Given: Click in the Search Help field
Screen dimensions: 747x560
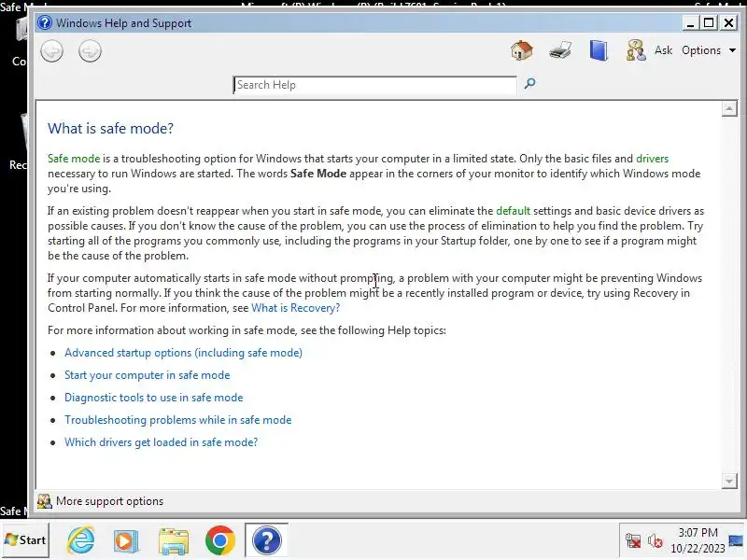Looking at the screenshot, I should click(374, 85).
